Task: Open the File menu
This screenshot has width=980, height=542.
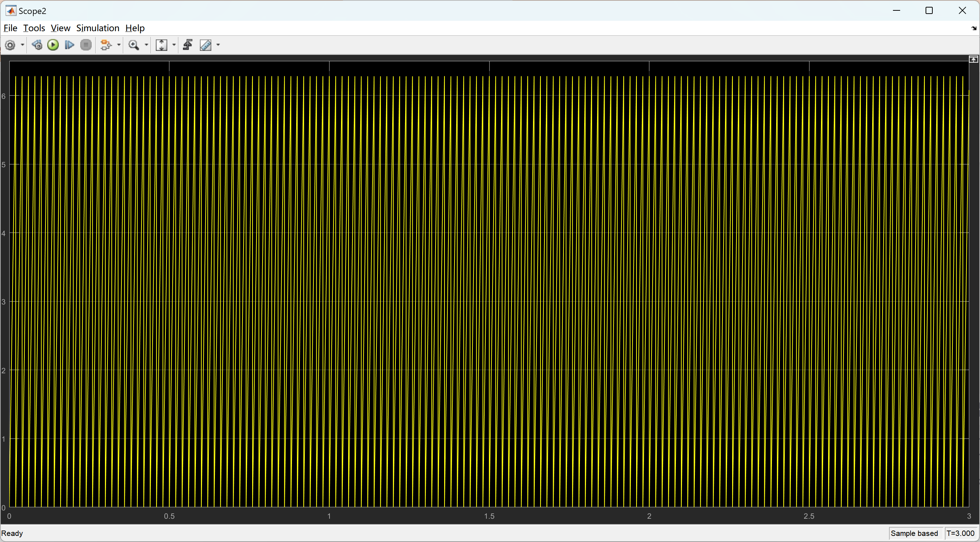Action: (x=10, y=28)
